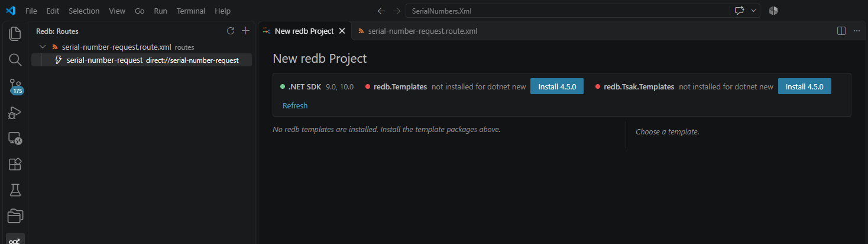Open the chat icon in title bar
The height and width of the screenshot is (244, 868).
[x=739, y=11]
